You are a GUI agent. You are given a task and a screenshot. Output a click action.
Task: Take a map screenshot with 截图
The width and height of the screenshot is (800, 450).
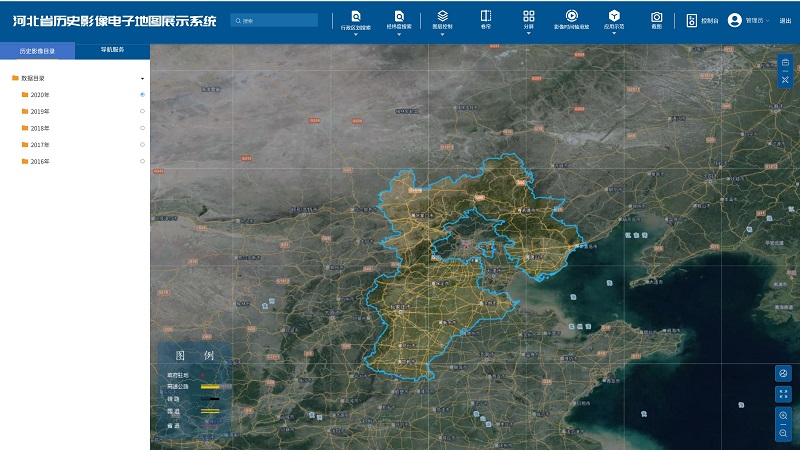(657, 19)
